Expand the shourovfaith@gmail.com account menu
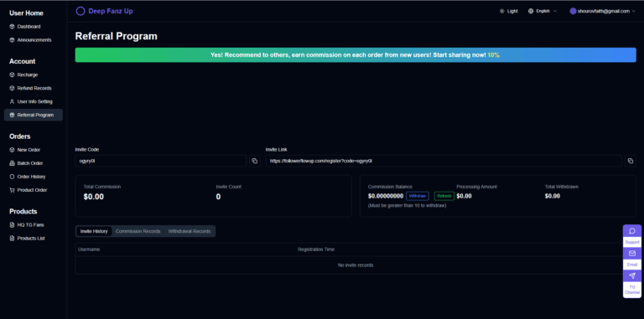Image resolution: width=644 pixels, height=319 pixels. [x=603, y=11]
